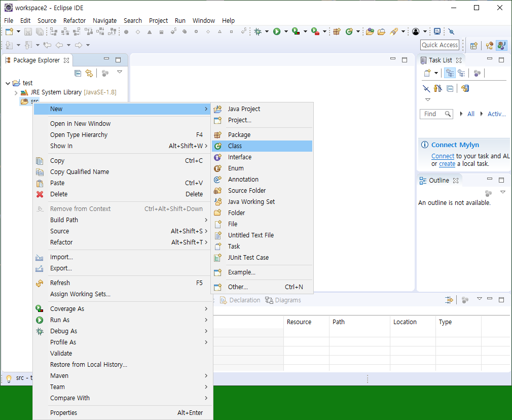Open the Navigate menu in menu bar
This screenshot has height=420, width=512.
click(104, 21)
